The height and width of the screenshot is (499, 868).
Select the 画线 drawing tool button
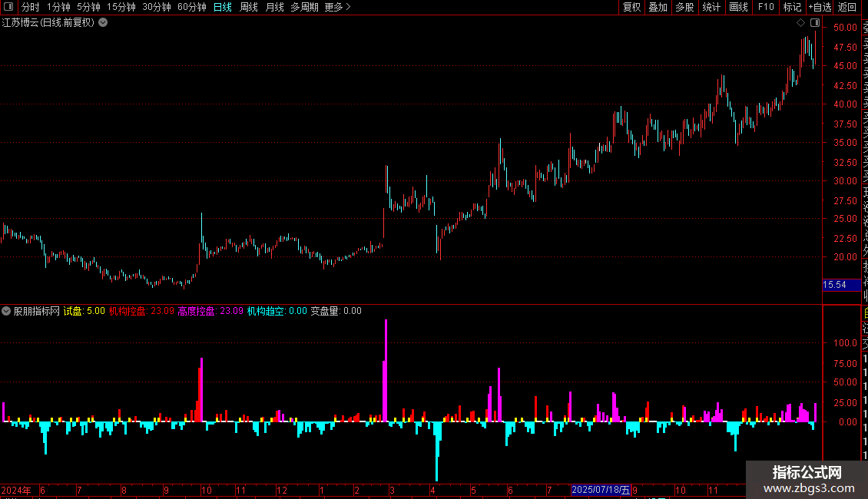click(x=738, y=7)
